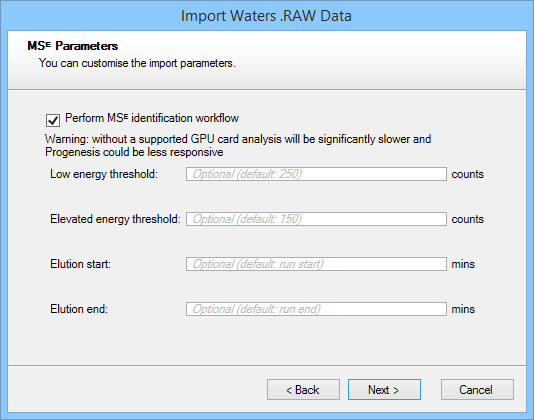This screenshot has height=420, width=534.
Task: Click the 'Elution start:' label
Action: [x=80, y=264]
